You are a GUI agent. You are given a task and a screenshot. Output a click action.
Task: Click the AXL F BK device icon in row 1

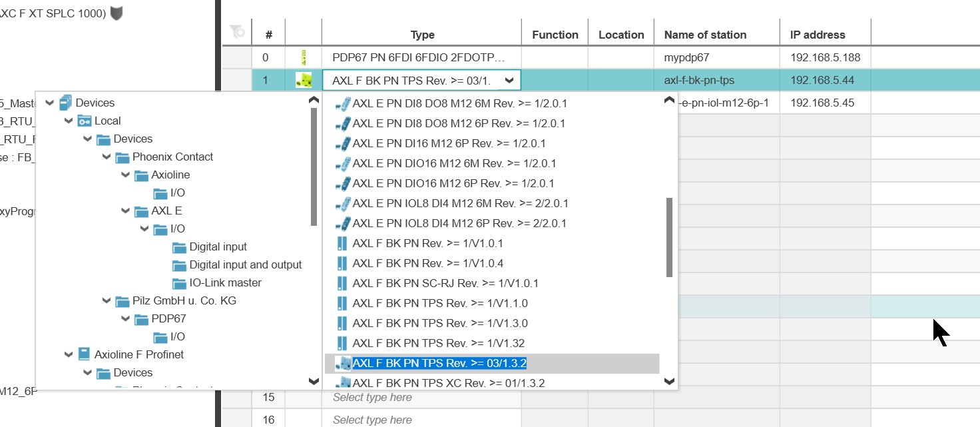(304, 81)
